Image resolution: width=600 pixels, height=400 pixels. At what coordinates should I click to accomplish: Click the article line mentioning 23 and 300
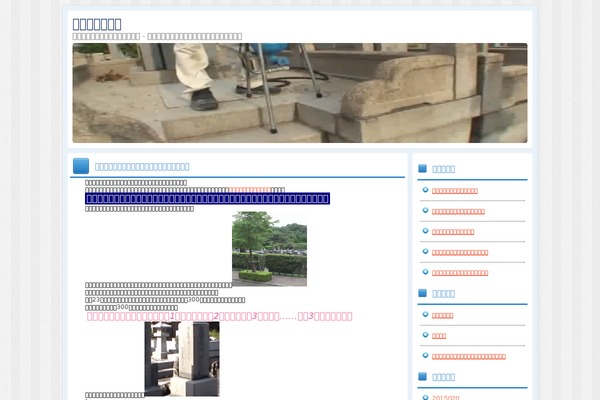(165, 300)
